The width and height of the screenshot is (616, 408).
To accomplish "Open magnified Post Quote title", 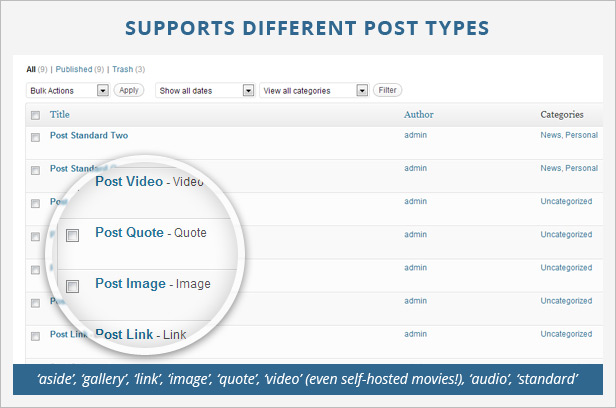I will tap(129, 232).
